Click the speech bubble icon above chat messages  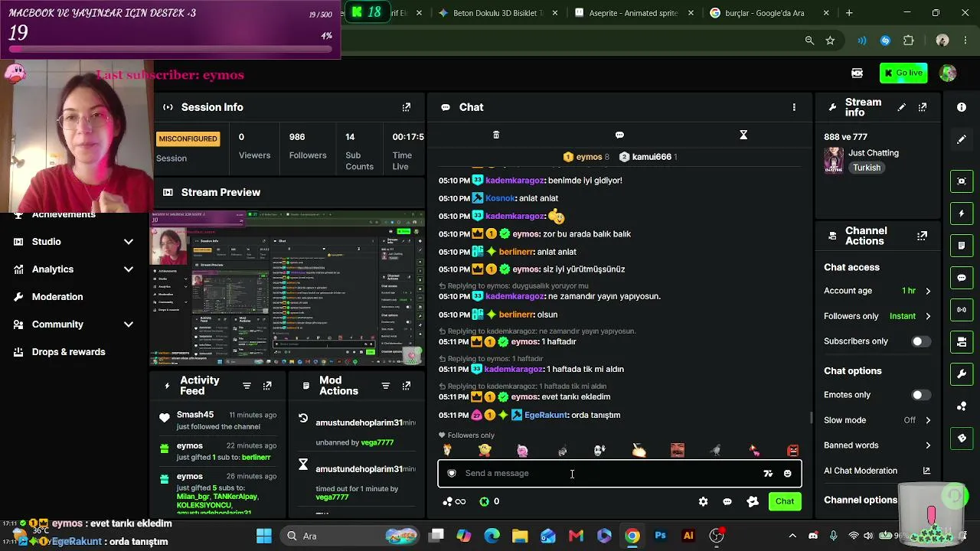tap(619, 135)
